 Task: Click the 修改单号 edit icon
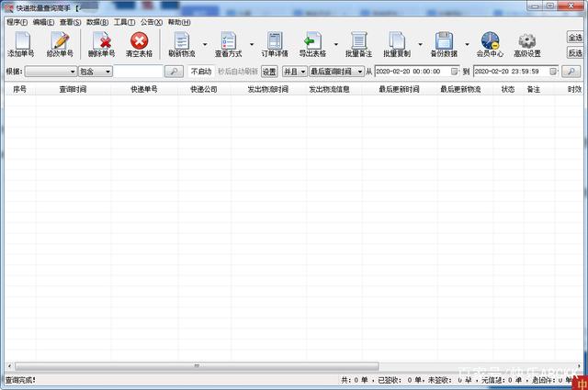pos(60,43)
